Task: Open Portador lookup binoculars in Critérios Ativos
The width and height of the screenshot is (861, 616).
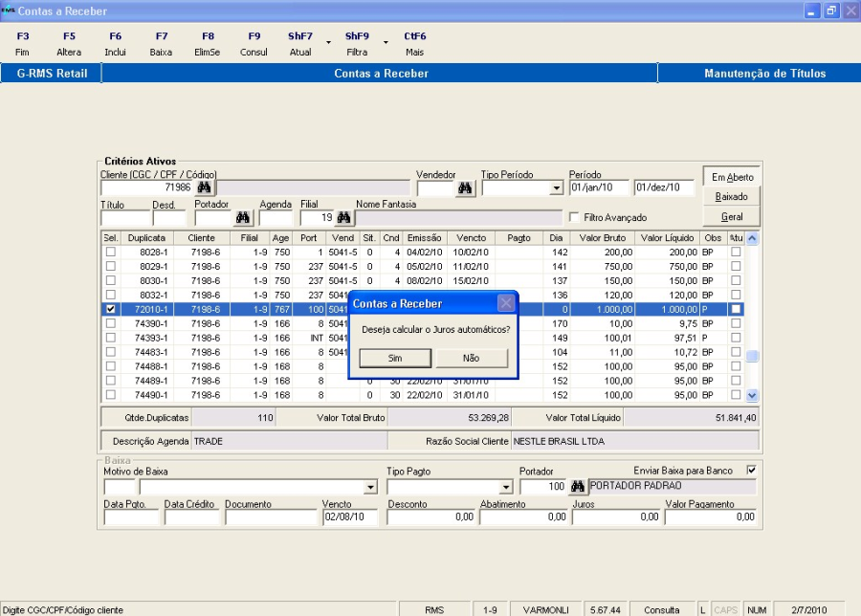Action: (x=243, y=218)
